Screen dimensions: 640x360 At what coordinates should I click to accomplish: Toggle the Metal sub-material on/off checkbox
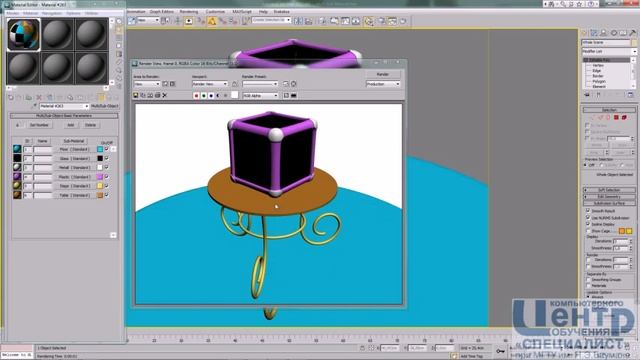pos(107,167)
